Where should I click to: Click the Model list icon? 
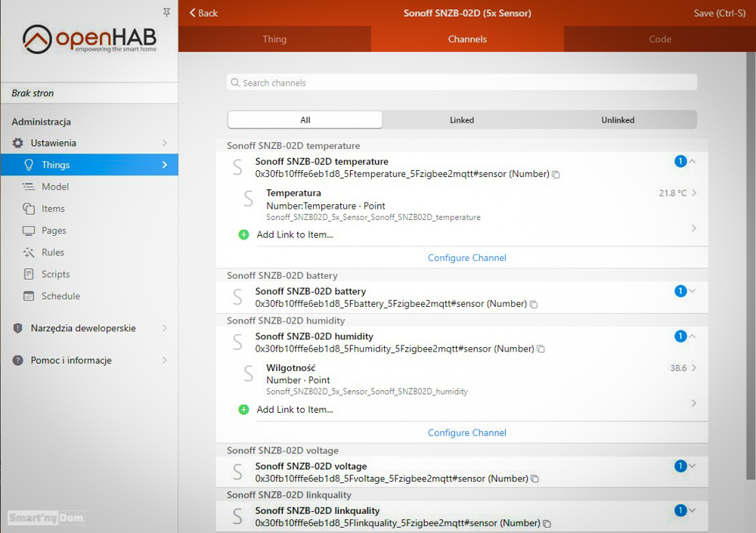tap(29, 187)
